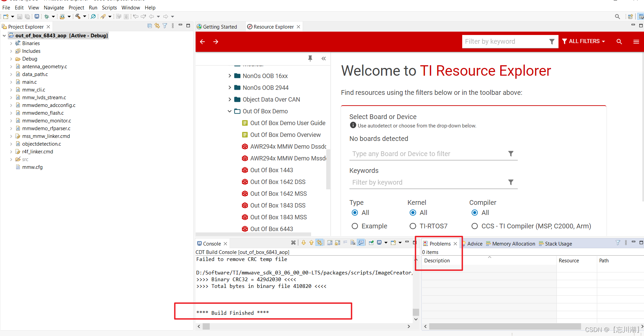
Task: Expand the mmw_cli.c tree item
Action: pos(11,89)
